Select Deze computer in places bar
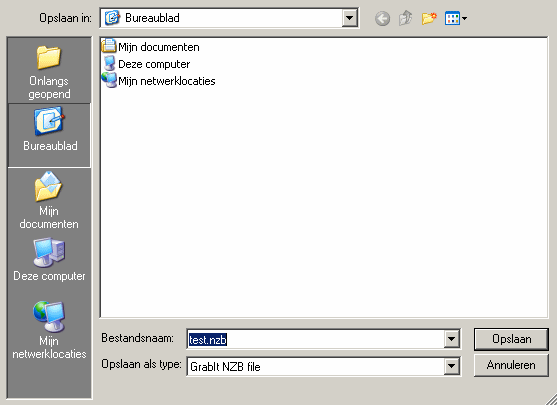 (x=49, y=260)
